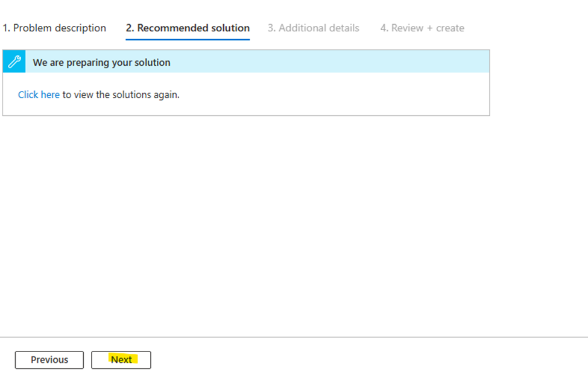This screenshot has width=588, height=372.
Task: Switch to the Review + create tab
Action: click(422, 28)
